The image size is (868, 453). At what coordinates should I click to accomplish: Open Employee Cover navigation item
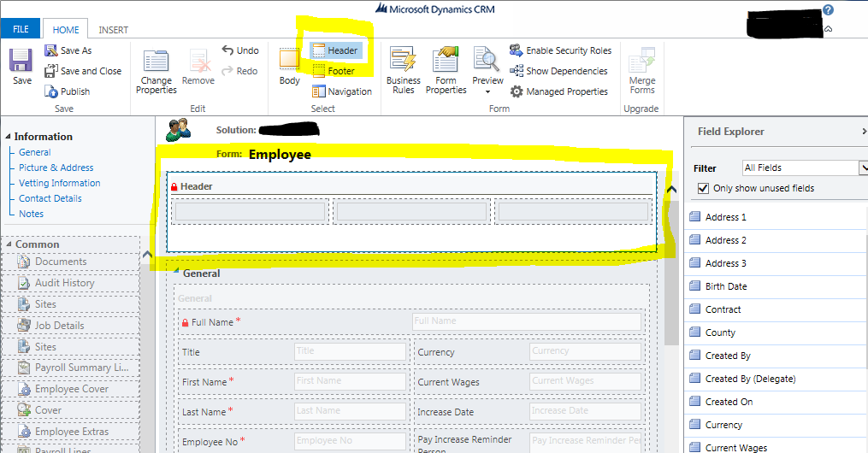(71, 390)
